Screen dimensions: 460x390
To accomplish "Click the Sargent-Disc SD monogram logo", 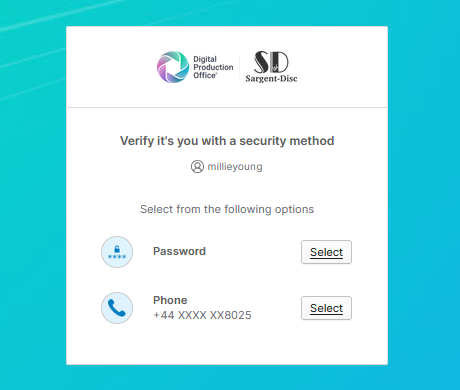I will pos(271,62).
